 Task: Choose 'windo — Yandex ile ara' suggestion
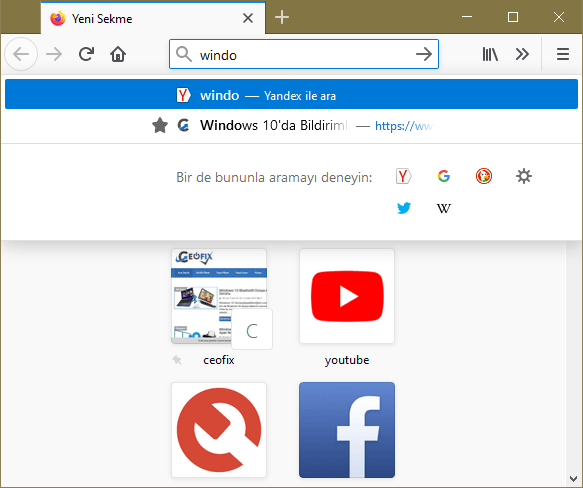292,94
